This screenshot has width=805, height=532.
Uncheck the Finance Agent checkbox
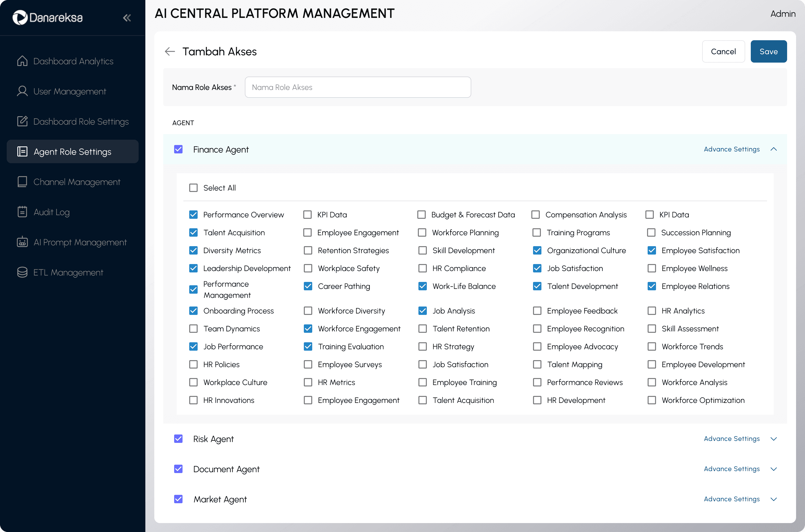pyautogui.click(x=178, y=149)
